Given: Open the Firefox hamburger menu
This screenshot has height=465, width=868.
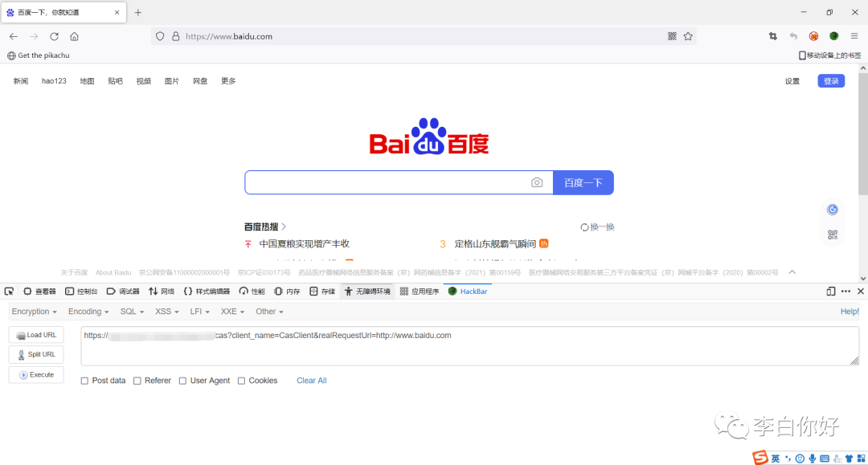Looking at the screenshot, I should coord(854,36).
